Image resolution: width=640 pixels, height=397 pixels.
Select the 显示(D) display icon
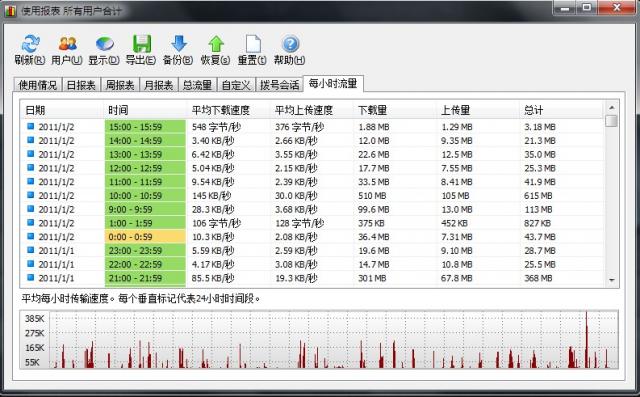click(x=104, y=44)
